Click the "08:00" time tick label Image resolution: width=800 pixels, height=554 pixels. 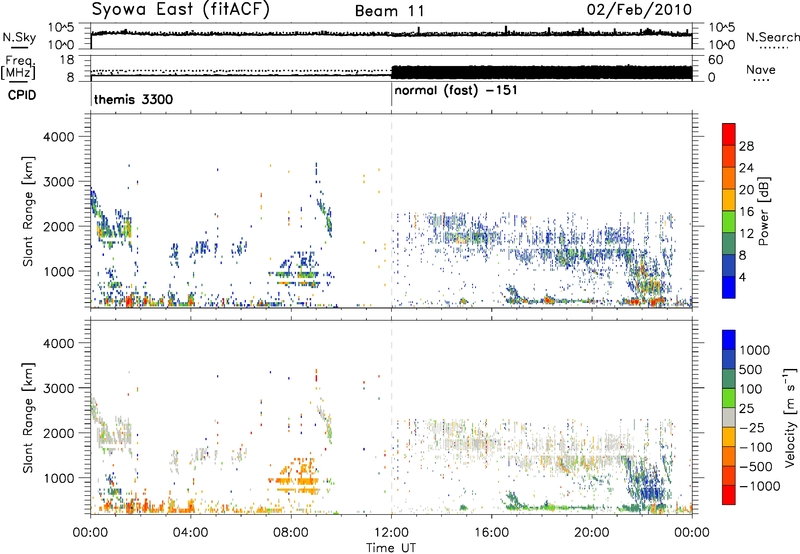coord(291,533)
